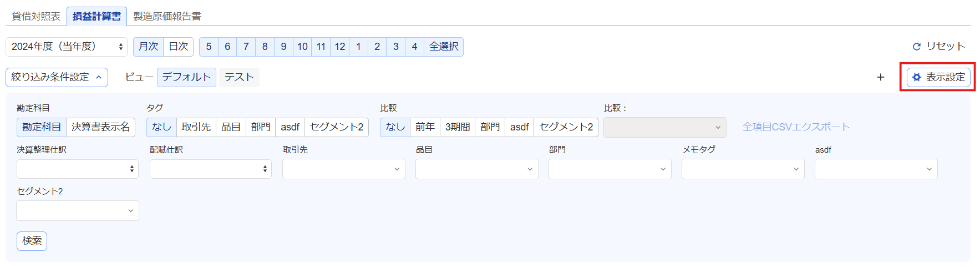Select month 5

[209, 47]
